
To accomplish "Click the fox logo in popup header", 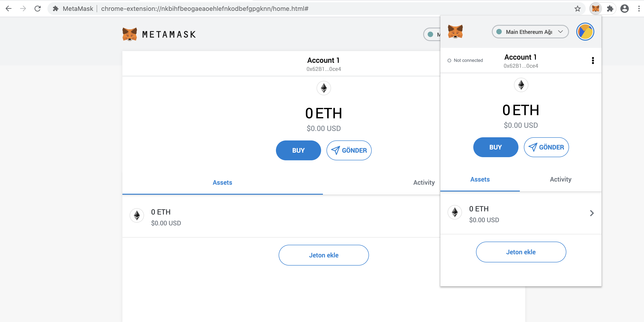I will coord(455,32).
